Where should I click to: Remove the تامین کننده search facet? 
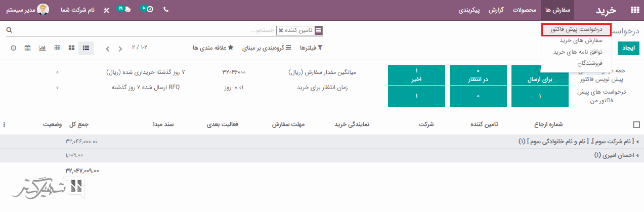pos(281,30)
